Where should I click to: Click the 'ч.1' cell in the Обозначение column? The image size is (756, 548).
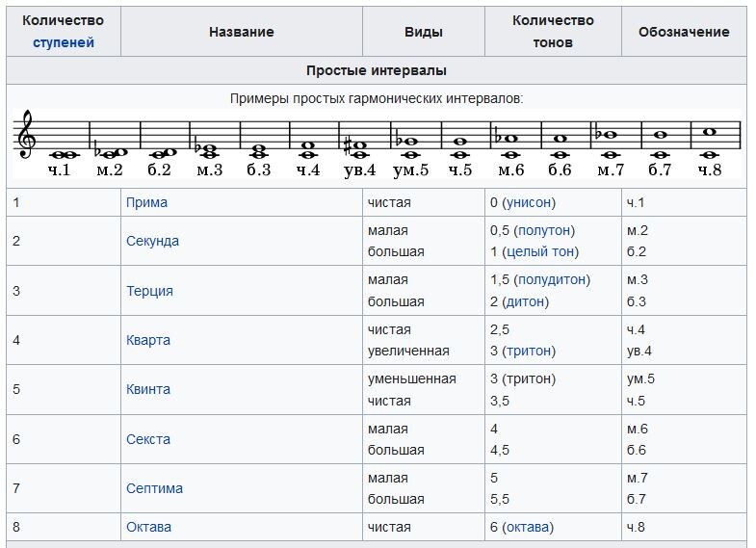pyautogui.click(x=636, y=202)
